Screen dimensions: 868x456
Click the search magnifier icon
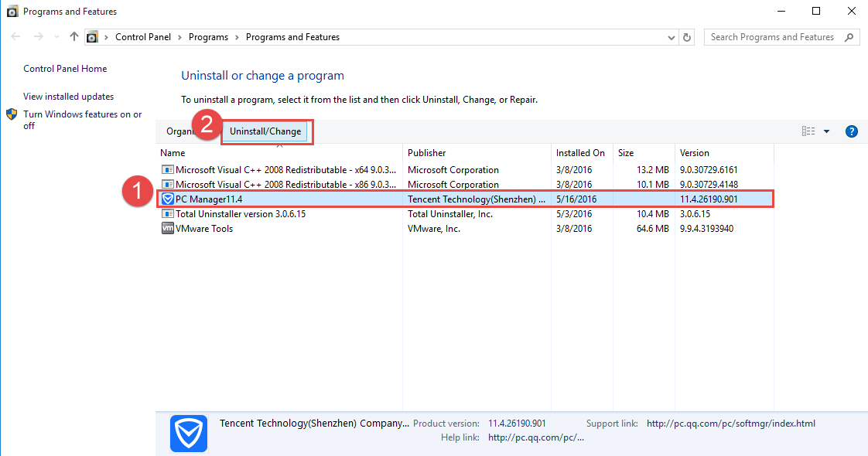(x=849, y=37)
